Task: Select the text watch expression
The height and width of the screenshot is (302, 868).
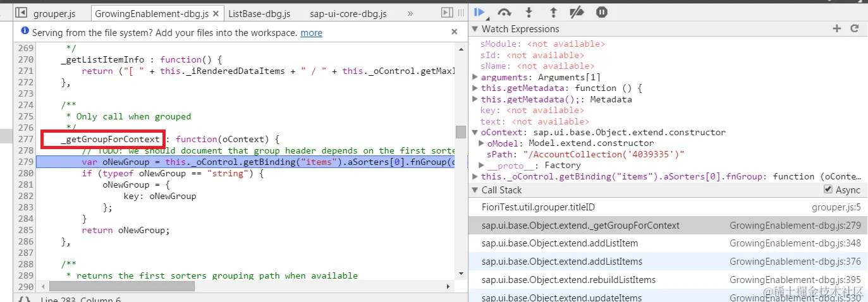Action: pyautogui.click(x=535, y=121)
